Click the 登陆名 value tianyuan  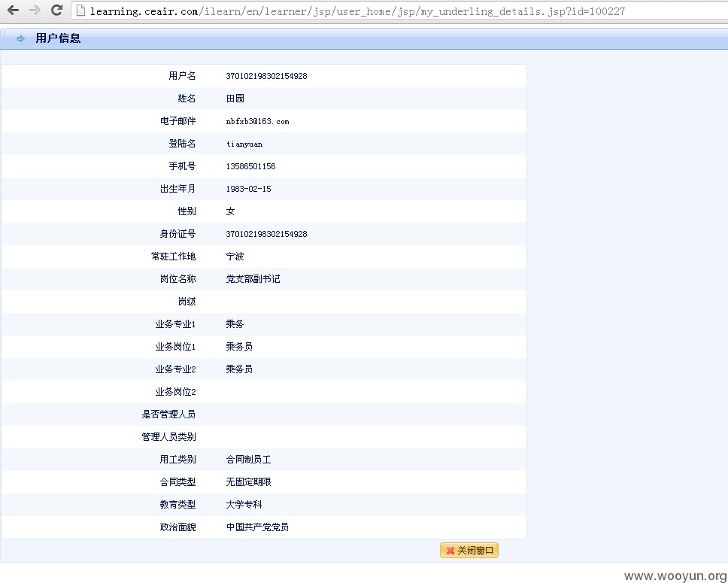click(x=244, y=144)
